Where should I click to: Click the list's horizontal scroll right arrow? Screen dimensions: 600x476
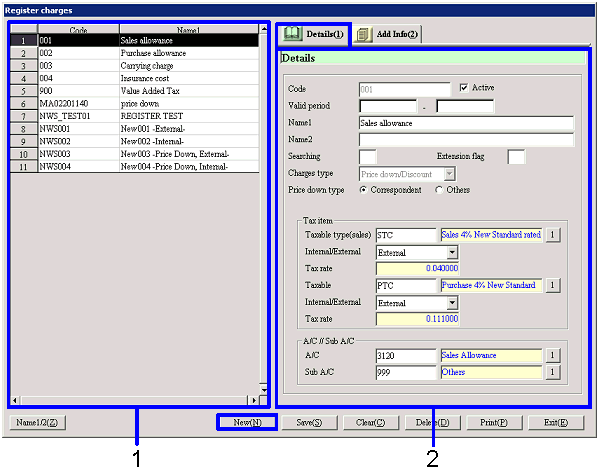click(255, 399)
